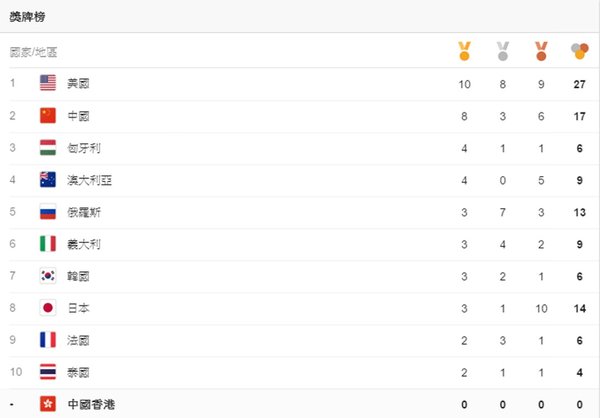Click the Hong Kong flag icon
Viewport: 600px width, 418px height.
pyautogui.click(x=48, y=404)
